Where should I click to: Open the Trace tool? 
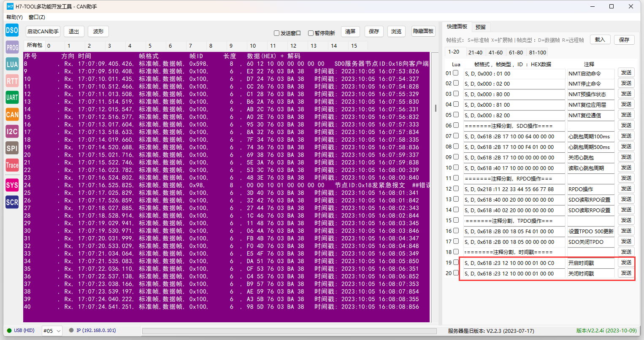pos(12,165)
